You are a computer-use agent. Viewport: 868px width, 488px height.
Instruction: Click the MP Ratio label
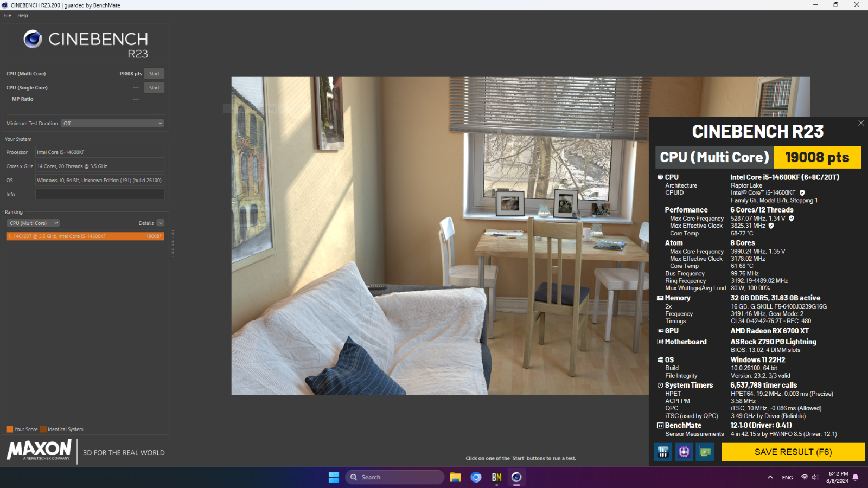(23, 99)
